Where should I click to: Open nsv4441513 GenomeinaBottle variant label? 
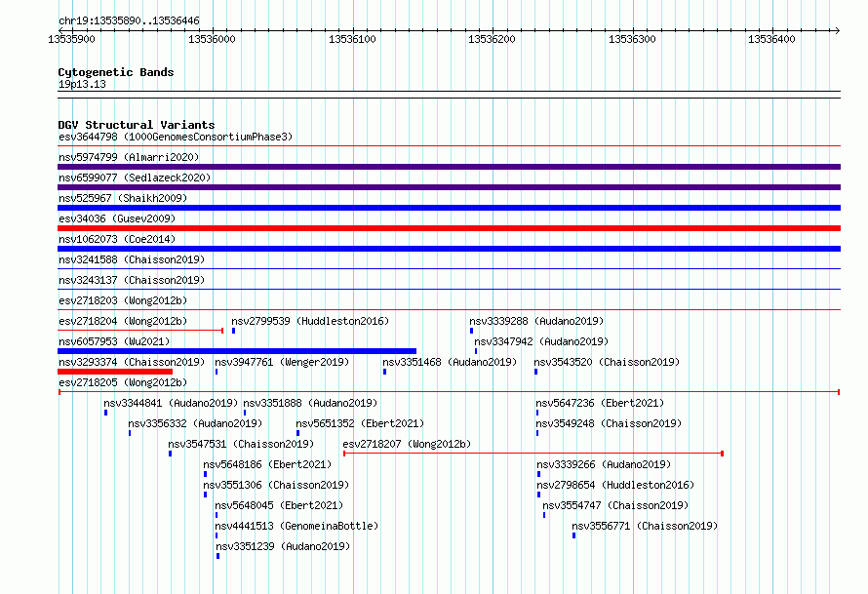[296, 526]
